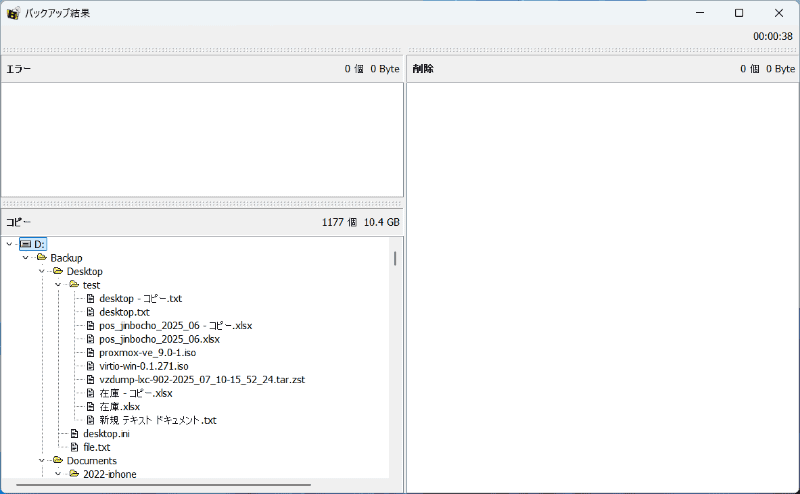The image size is (800, 494).
Task: Minimize the バックアップ結果 window
Action: (x=700, y=13)
